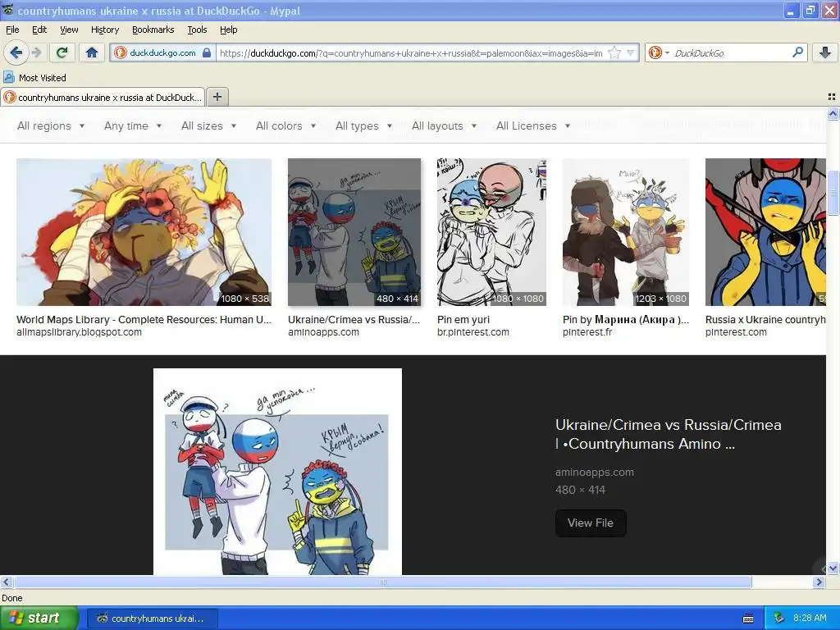Screen dimensions: 840x630
Task: Click the vertical scrollbar up arrow
Action: (833, 113)
